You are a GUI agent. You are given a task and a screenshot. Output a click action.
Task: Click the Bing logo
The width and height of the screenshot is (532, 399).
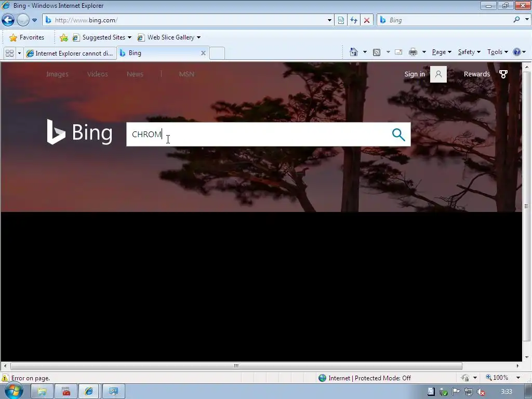[79, 132]
